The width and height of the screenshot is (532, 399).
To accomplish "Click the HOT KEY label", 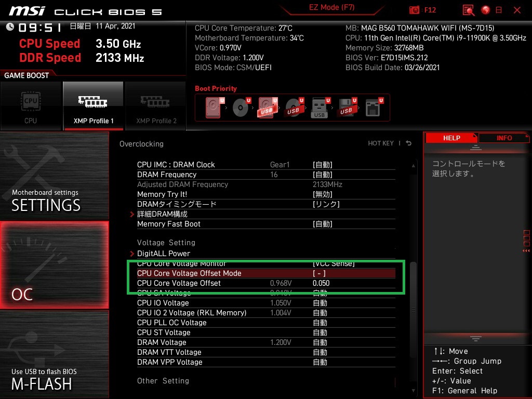I will (x=381, y=143).
